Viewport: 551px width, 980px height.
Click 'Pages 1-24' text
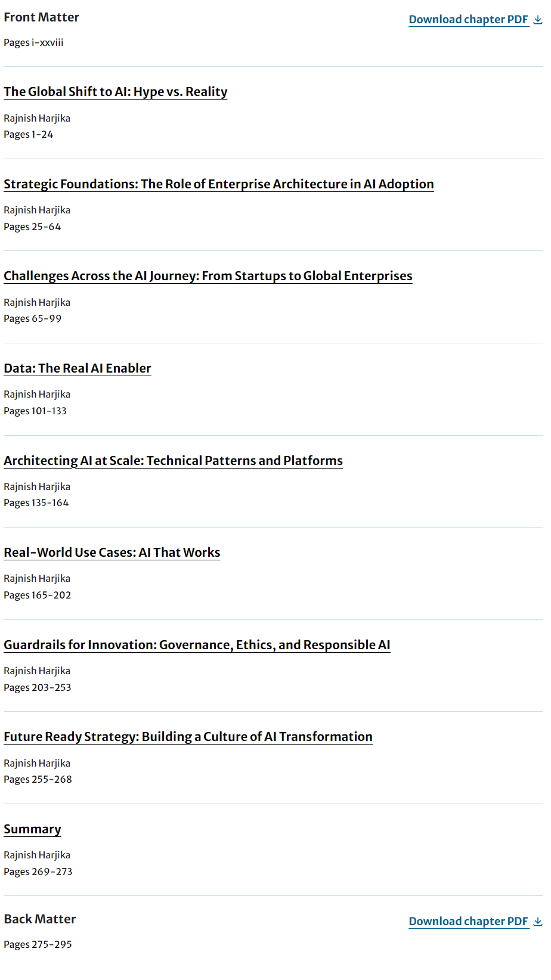(x=29, y=135)
